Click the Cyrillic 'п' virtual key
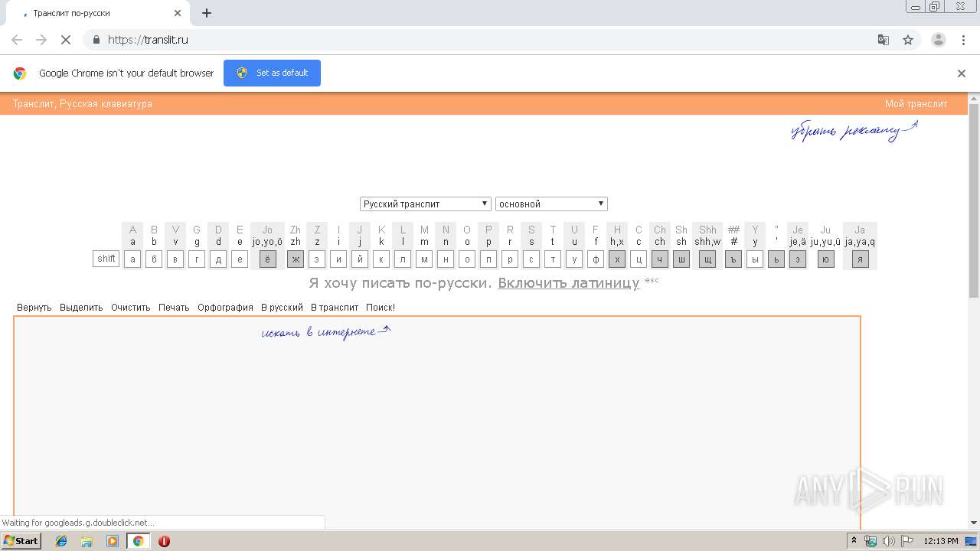 click(488, 259)
